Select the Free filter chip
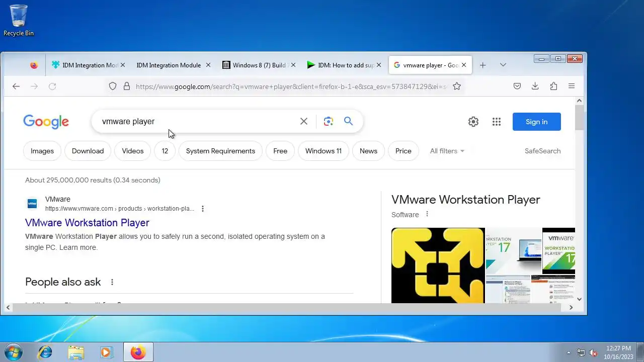This screenshot has width=644, height=362. point(280,151)
